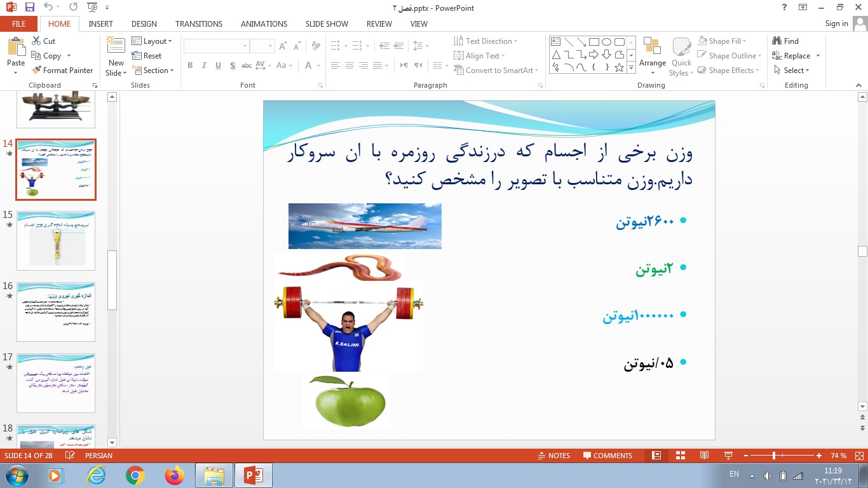
Task: Switch to Slide Sorter view icon
Action: (681, 456)
